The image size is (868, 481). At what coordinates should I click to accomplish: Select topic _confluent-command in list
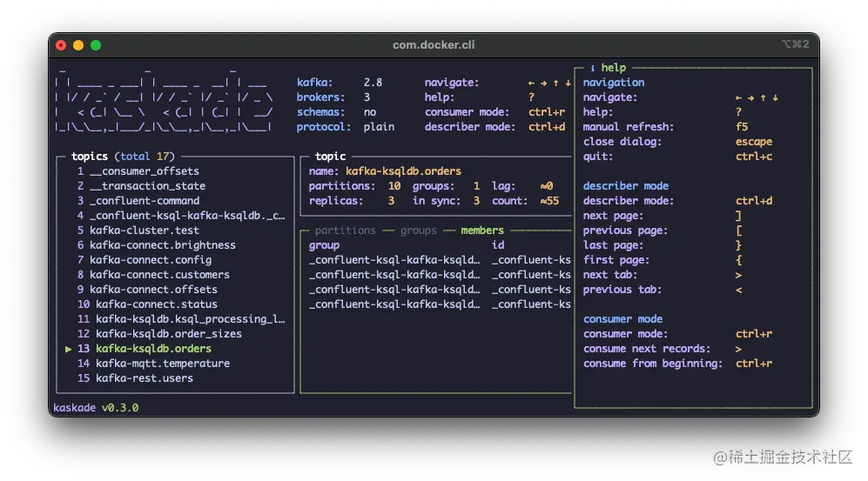click(176, 201)
